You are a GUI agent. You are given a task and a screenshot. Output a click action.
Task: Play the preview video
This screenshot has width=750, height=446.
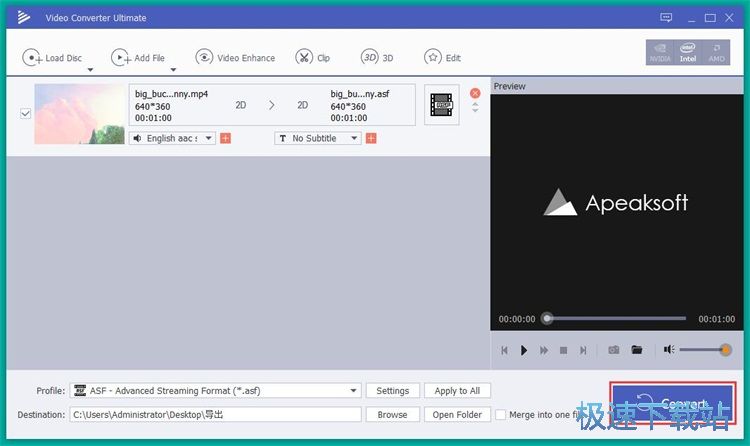[524, 350]
